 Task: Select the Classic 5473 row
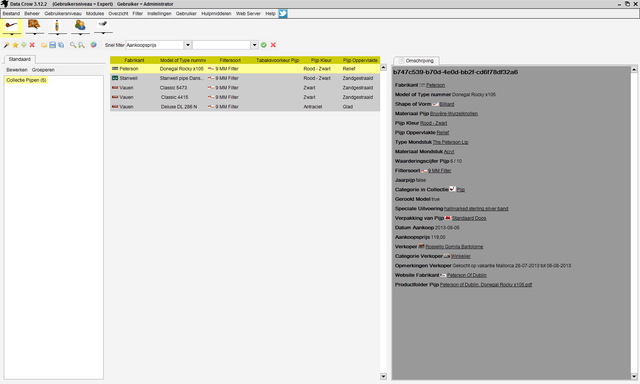coord(245,87)
